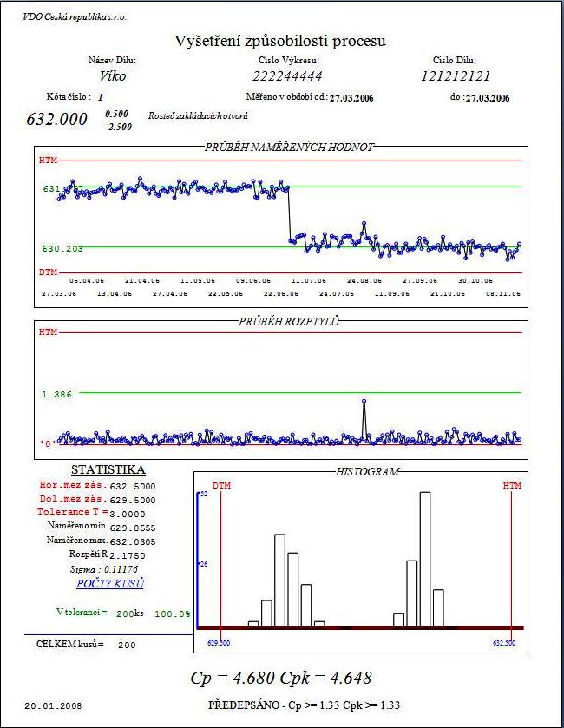Select drawing number 222244444
564x728 pixels.
click(287, 75)
